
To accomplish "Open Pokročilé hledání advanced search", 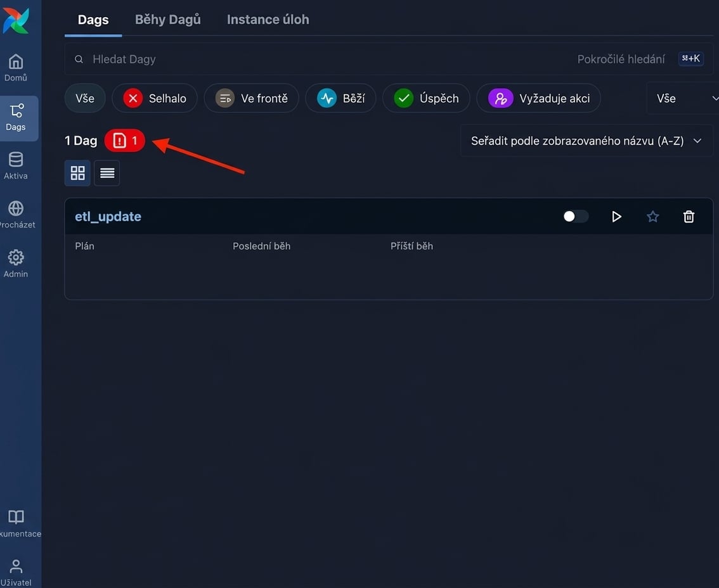I will (x=621, y=59).
